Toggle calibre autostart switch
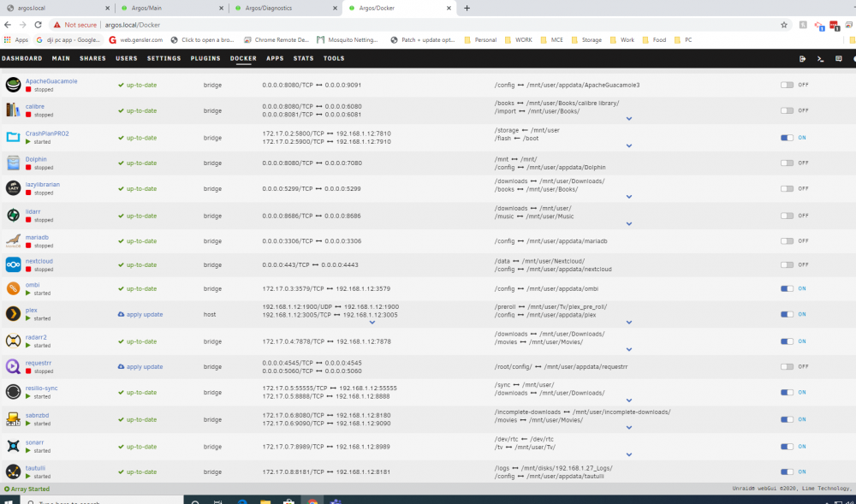Viewport: 856px width, 504px height. coord(787,110)
